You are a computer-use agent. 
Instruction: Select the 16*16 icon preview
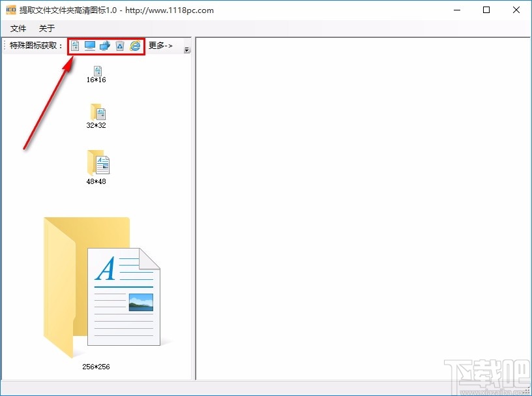(98, 70)
